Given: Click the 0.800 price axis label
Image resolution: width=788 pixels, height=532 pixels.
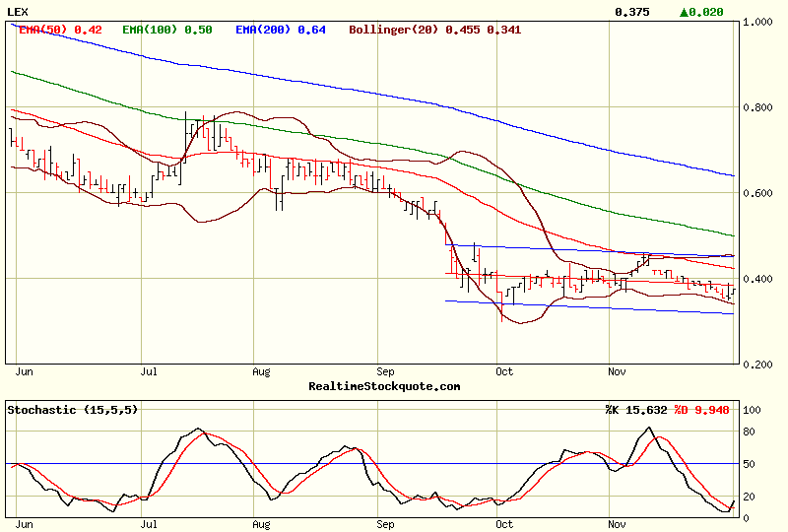Looking at the screenshot, I should (x=758, y=107).
